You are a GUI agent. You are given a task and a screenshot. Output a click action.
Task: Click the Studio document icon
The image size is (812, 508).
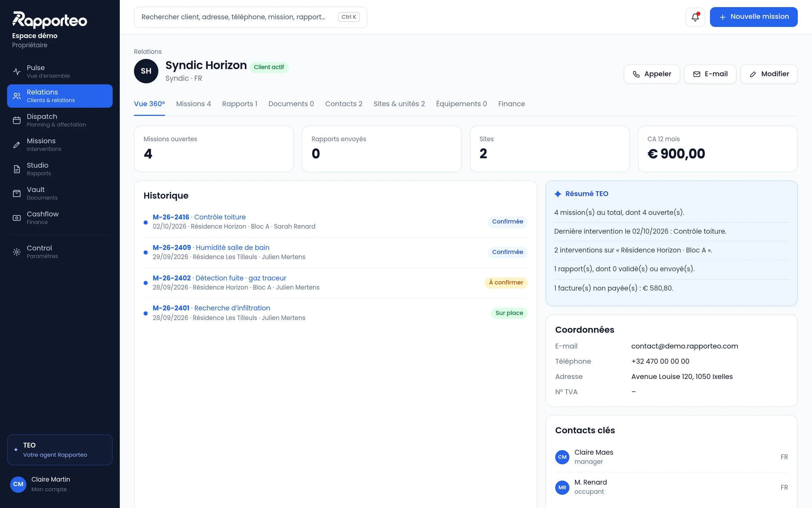[x=17, y=169]
